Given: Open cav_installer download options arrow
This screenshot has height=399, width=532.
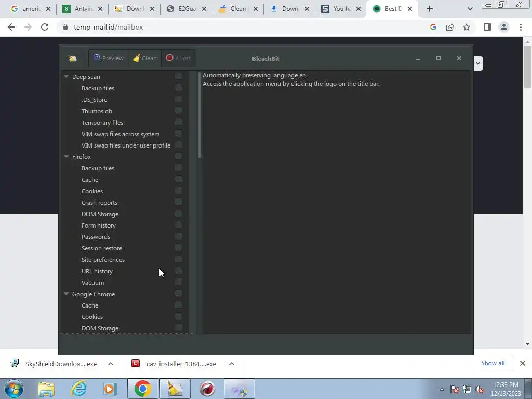Looking at the screenshot, I should click(232, 364).
